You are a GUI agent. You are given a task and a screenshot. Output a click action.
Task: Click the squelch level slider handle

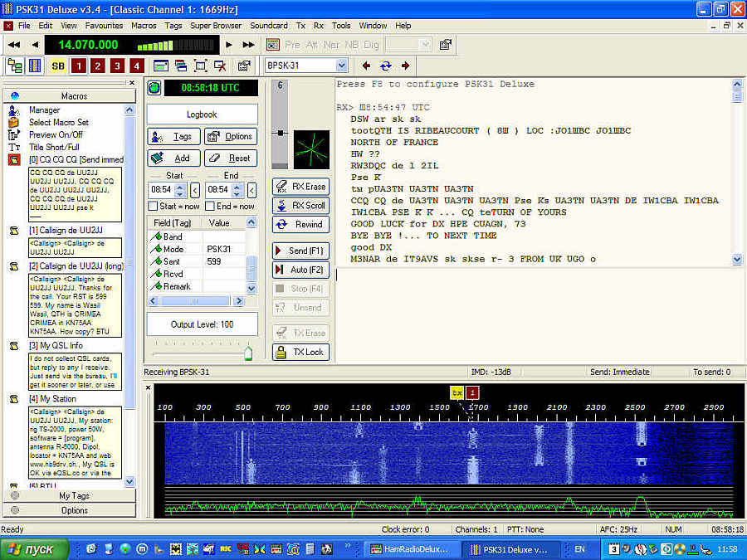(x=281, y=133)
